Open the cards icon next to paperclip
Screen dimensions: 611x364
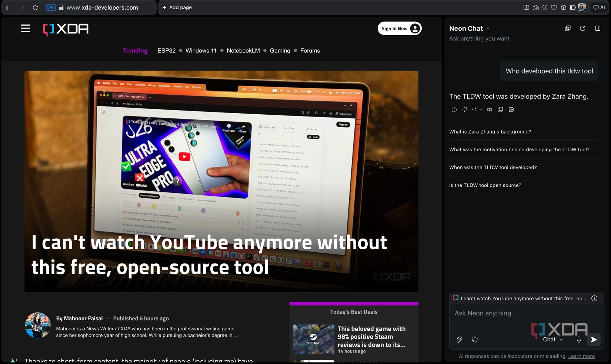click(x=474, y=340)
